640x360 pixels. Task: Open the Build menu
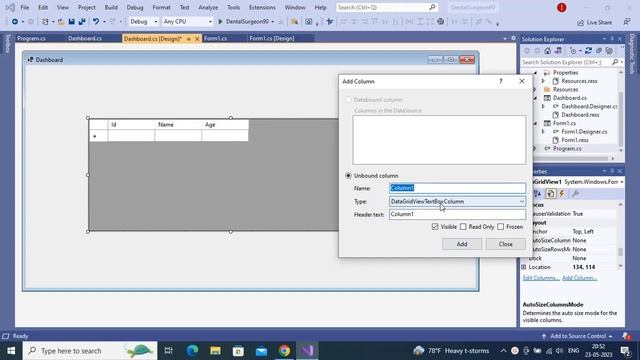coord(111,7)
